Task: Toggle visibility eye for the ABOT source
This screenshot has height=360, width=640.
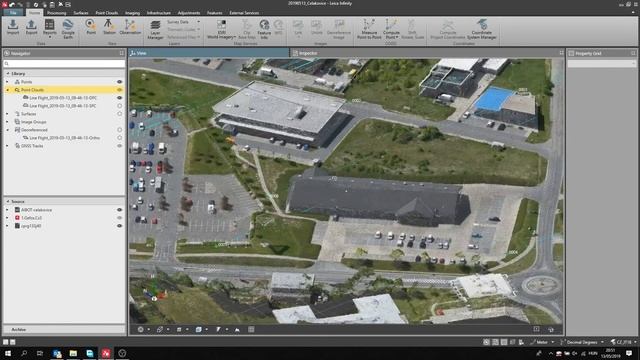Action: [120, 210]
